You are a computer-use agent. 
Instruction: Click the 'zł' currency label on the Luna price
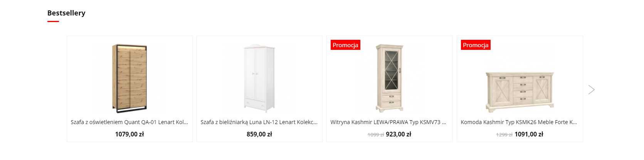tap(269, 134)
